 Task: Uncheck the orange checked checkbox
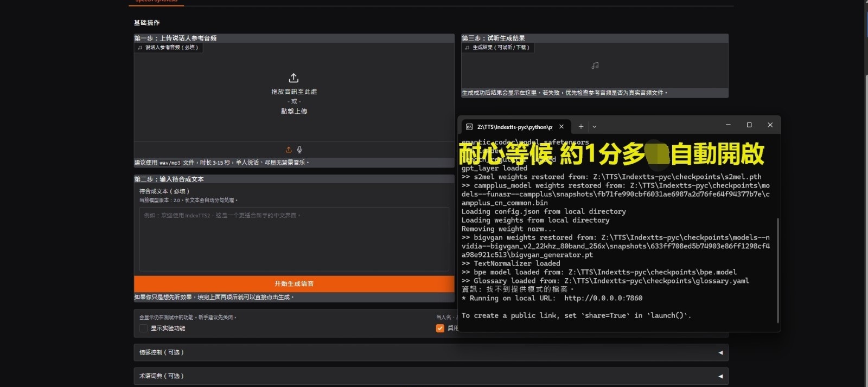pyautogui.click(x=440, y=328)
